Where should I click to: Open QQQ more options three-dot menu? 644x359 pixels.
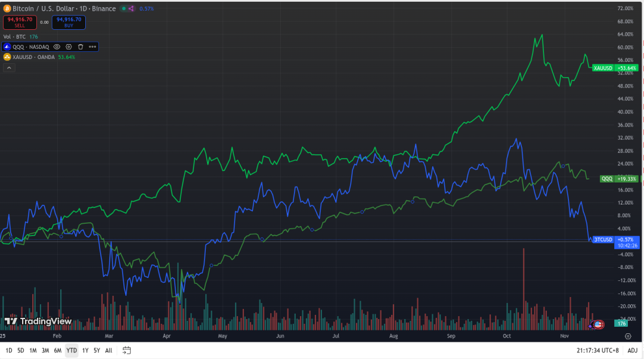pos(92,47)
